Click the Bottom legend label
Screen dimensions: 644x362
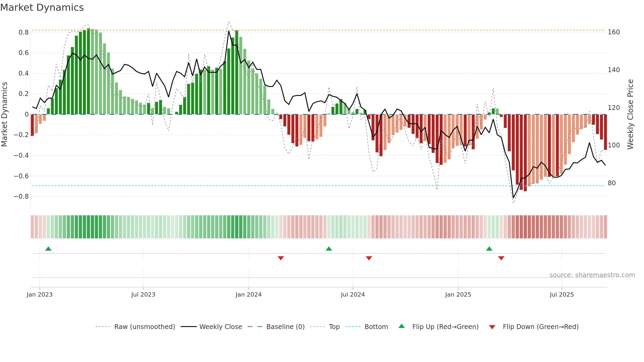pos(376,327)
